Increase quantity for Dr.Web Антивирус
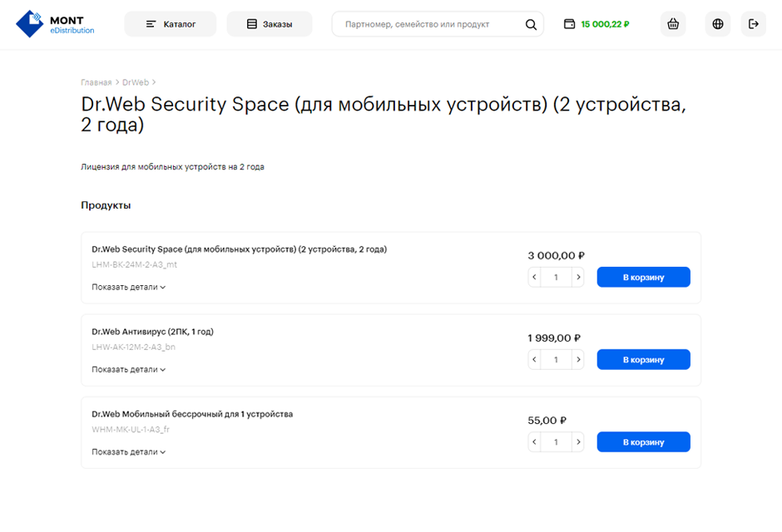This screenshot has width=782, height=532. [x=577, y=360]
